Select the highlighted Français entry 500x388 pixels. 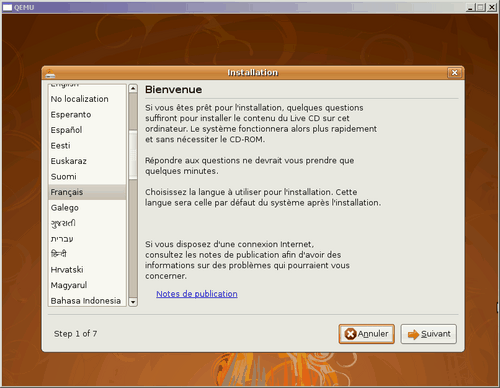[87, 192]
